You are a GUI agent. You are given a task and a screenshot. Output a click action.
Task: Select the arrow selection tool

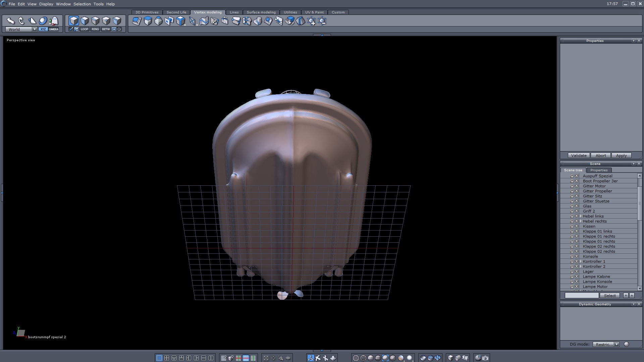11,21
